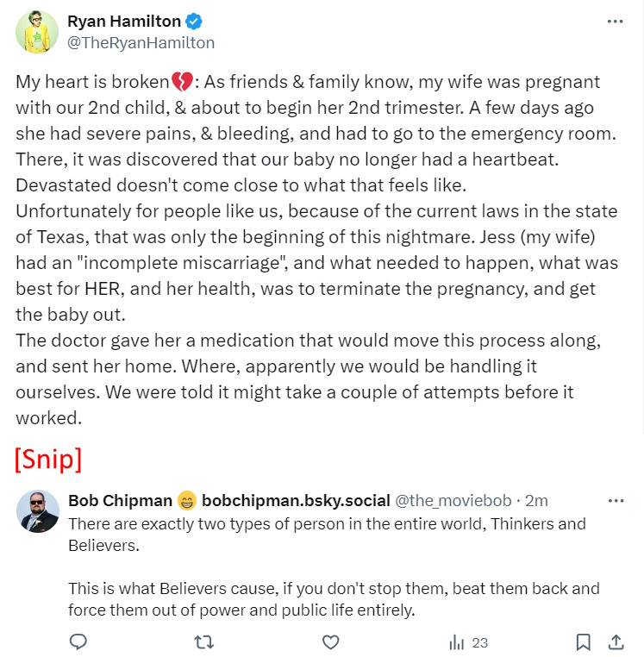Click the 2m timestamp on Bob's reply
Image resolution: width=644 pixels, height=657 pixels.
tap(536, 501)
